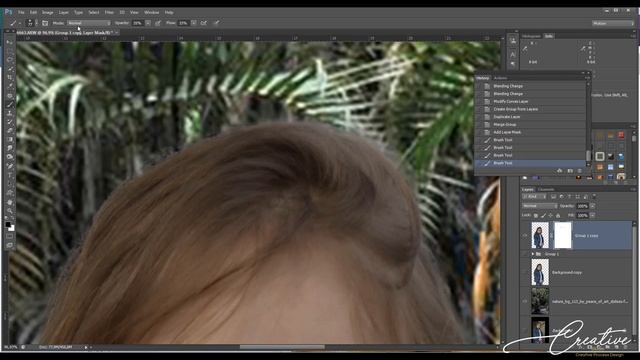Screen dimensions: 640x360
Task: Open the Window menu
Action: (151, 12)
